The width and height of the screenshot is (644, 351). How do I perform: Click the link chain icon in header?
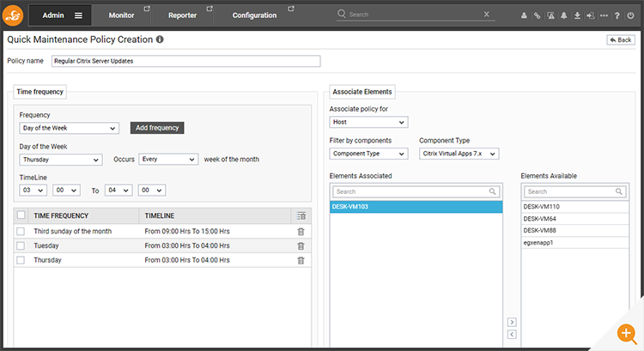[538, 15]
